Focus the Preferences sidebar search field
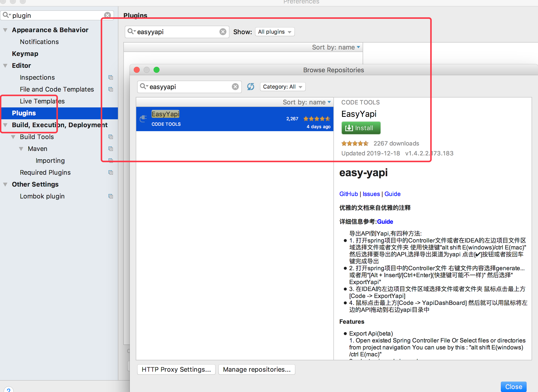 point(57,15)
